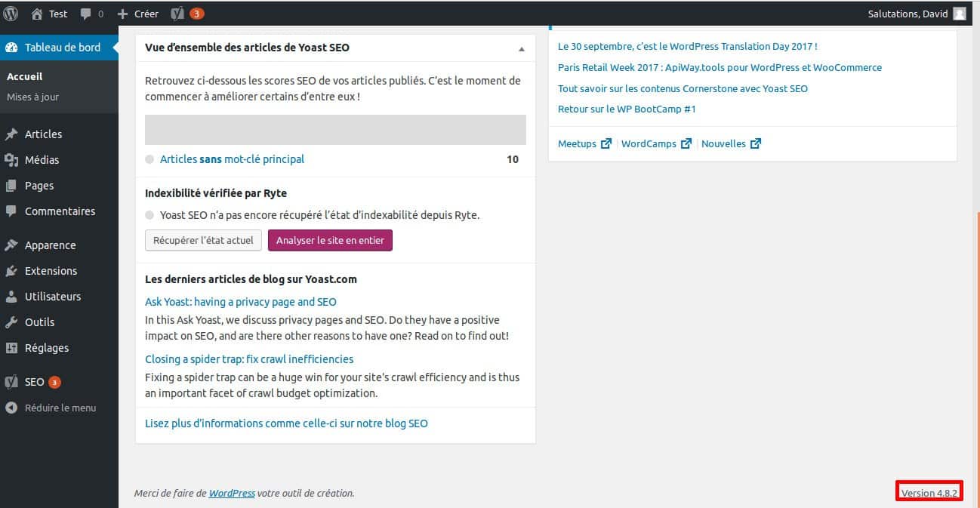The image size is (980, 508).
Task: Click the Analyser le site en entier button
Action: pos(330,239)
